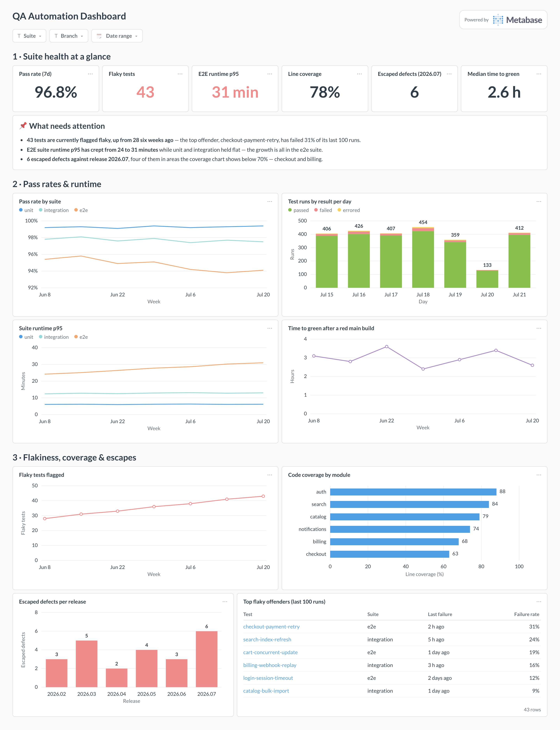This screenshot has height=730, width=560.
Task: Click the Powered by Metabase badge
Action: tap(503, 20)
